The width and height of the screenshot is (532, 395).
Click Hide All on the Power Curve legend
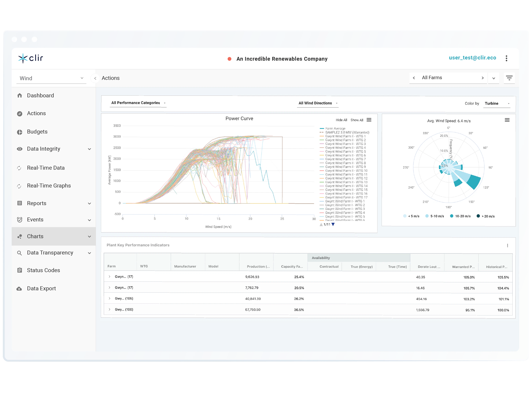[x=341, y=120]
